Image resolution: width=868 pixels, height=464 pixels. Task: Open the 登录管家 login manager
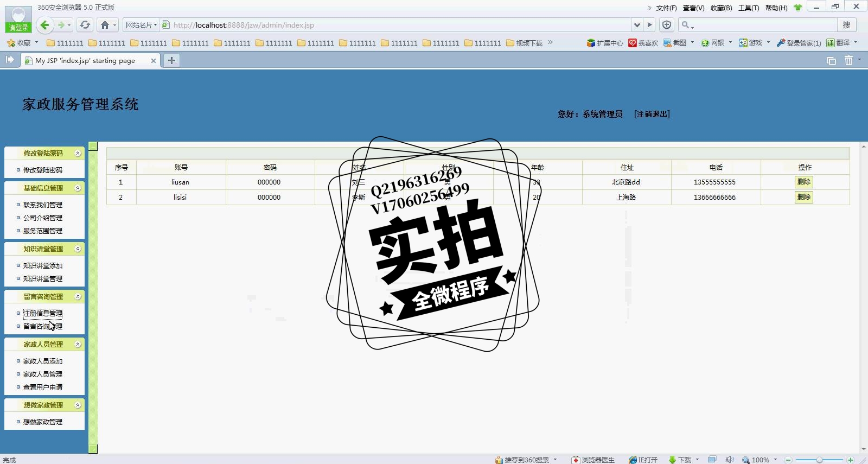pos(799,43)
